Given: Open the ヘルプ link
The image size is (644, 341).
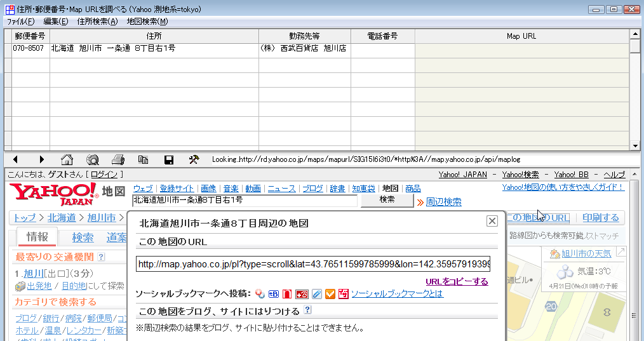Looking at the screenshot, I should 614,175.
